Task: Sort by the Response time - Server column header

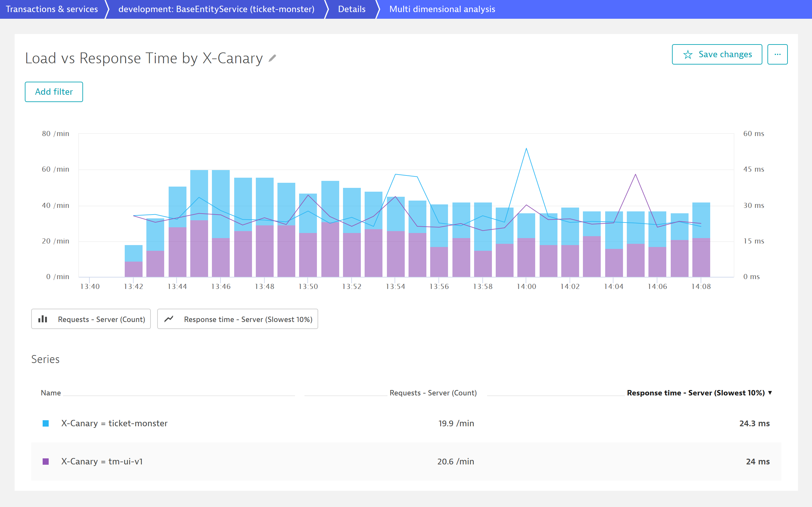Action: tap(695, 393)
